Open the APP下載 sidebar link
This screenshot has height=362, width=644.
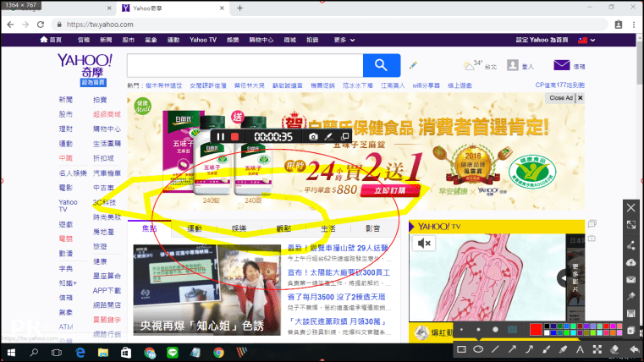pos(107,290)
